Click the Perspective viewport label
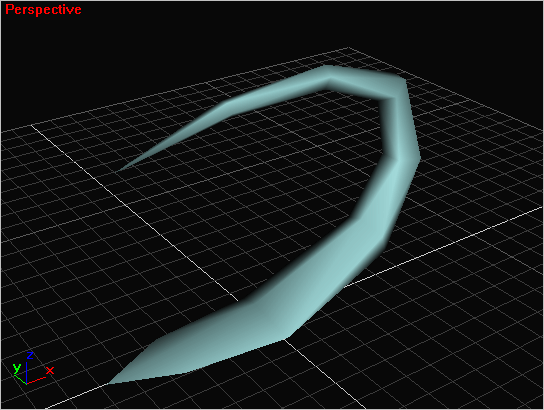The height and width of the screenshot is (410, 544). click(43, 9)
